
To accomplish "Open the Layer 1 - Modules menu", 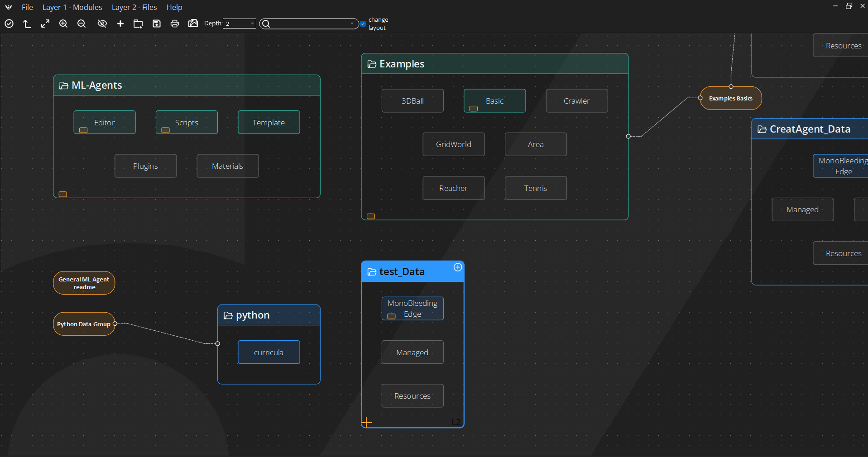I will click(72, 7).
